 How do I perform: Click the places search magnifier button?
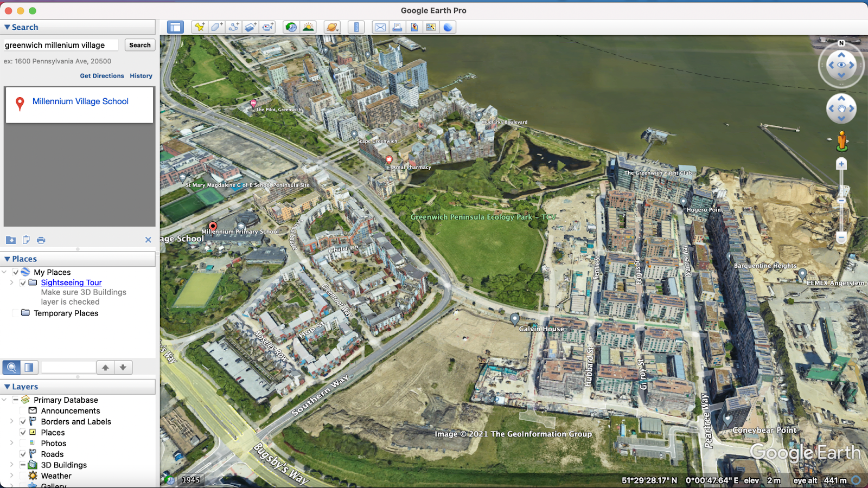tap(11, 367)
